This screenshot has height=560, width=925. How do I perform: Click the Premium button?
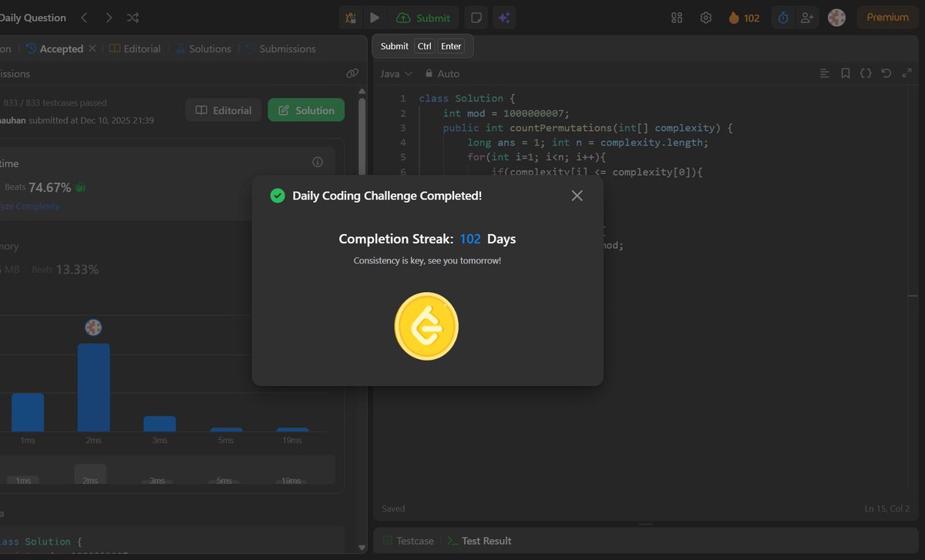[x=886, y=17]
